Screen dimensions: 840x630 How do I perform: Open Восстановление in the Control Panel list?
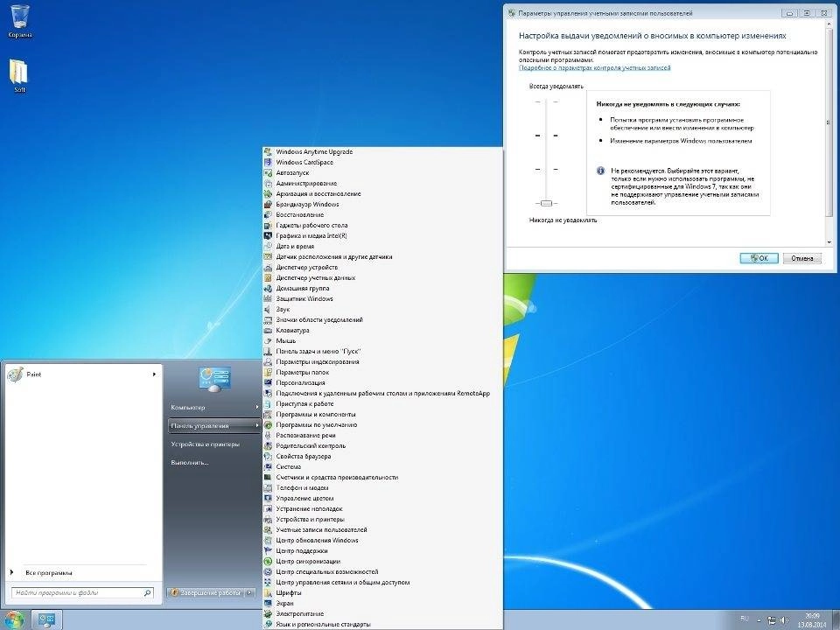[x=300, y=215]
